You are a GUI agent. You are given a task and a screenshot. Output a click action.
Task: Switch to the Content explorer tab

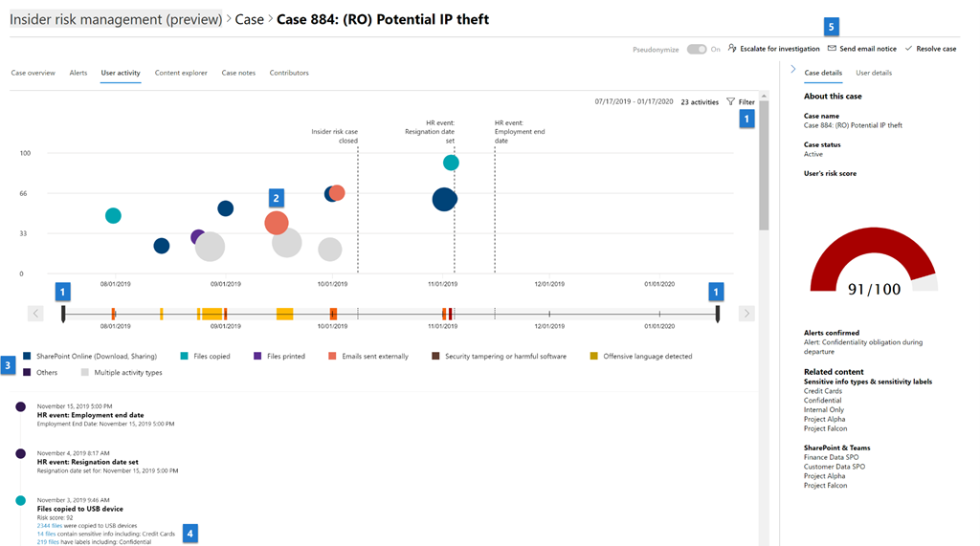tap(181, 73)
